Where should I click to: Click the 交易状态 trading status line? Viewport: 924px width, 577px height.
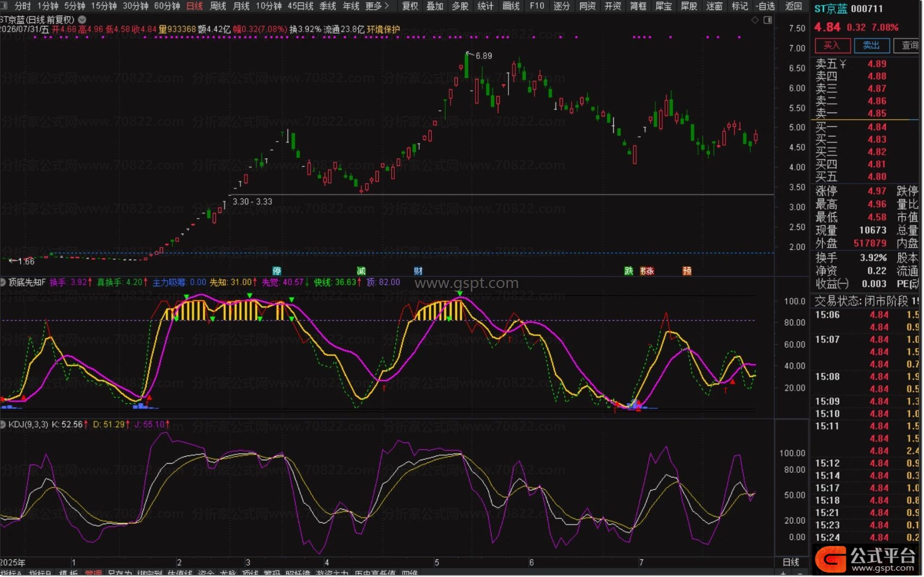866,301
